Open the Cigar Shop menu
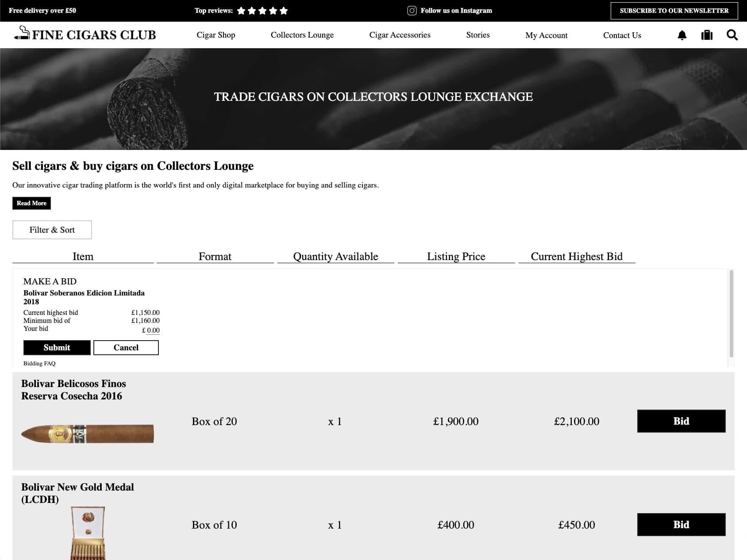 216,35
